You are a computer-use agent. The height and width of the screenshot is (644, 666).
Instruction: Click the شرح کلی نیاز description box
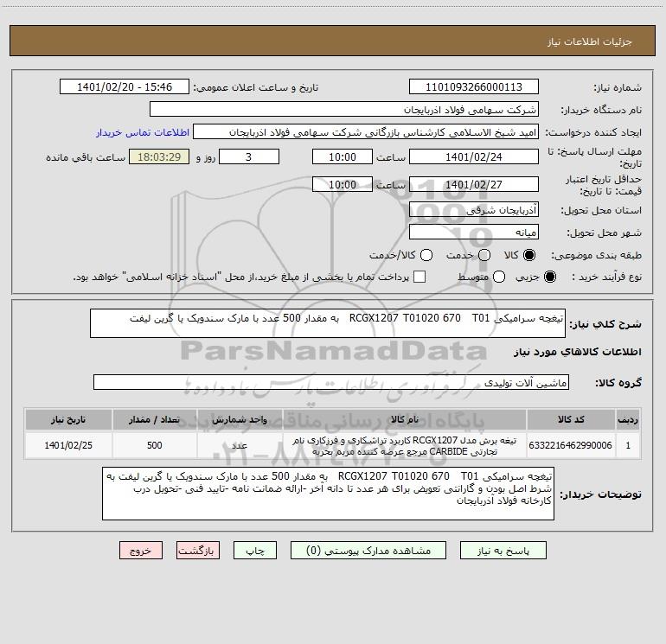328,323
